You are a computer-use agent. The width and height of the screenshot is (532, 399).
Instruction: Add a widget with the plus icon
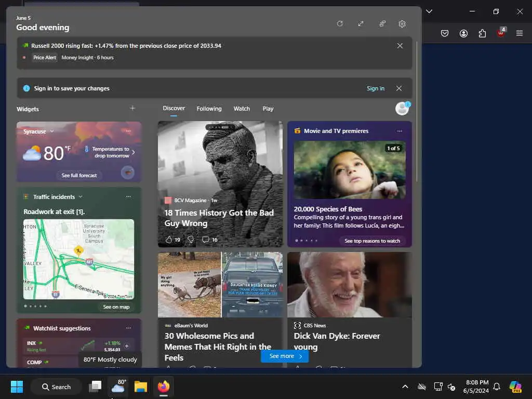click(x=132, y=108)
